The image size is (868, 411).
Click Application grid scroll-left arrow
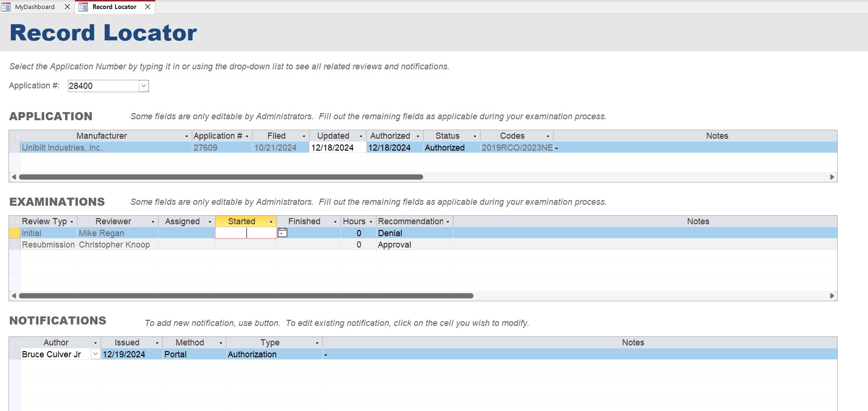coord(14,177)
